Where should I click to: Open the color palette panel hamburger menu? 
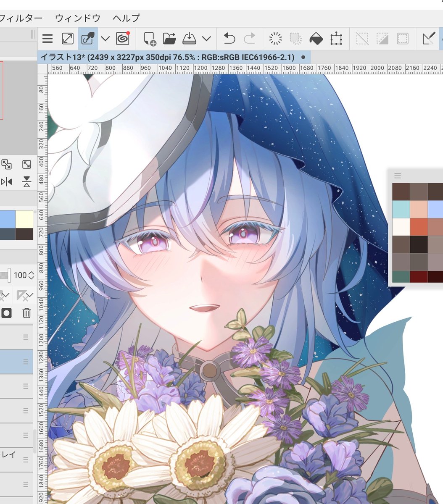397,176
